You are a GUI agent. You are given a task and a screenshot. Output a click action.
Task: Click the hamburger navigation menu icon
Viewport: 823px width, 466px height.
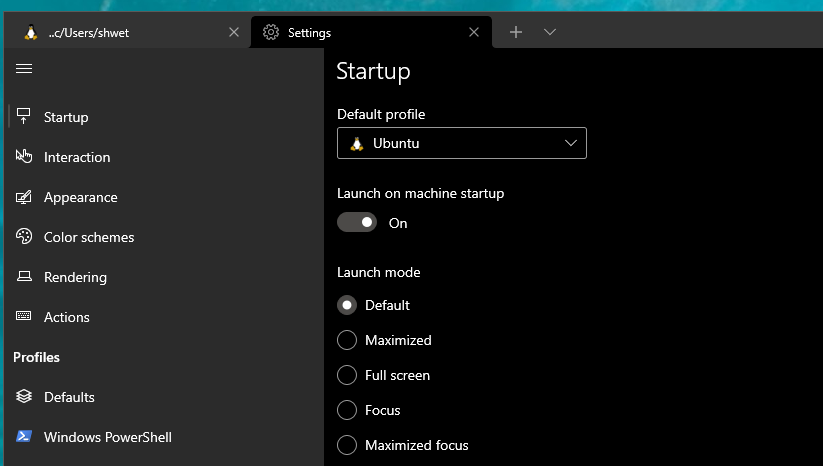coord(24,68)
